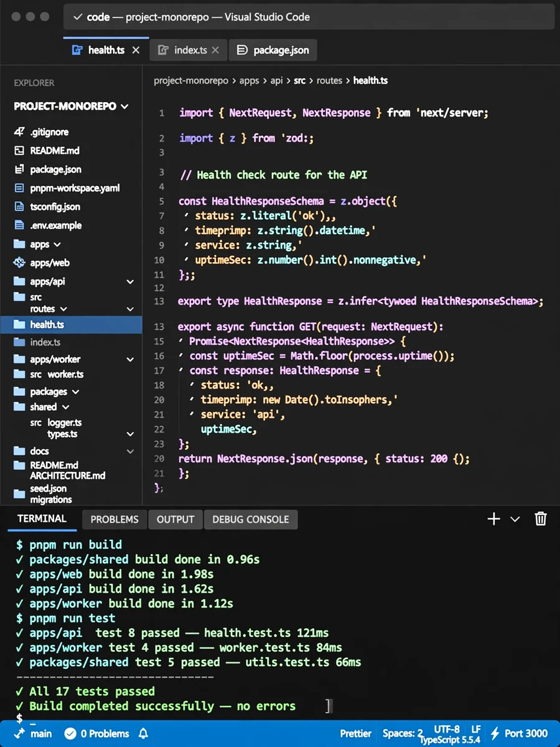Click api in the breadcrumb path
The image size is (560, 747).
pos(276,80)
